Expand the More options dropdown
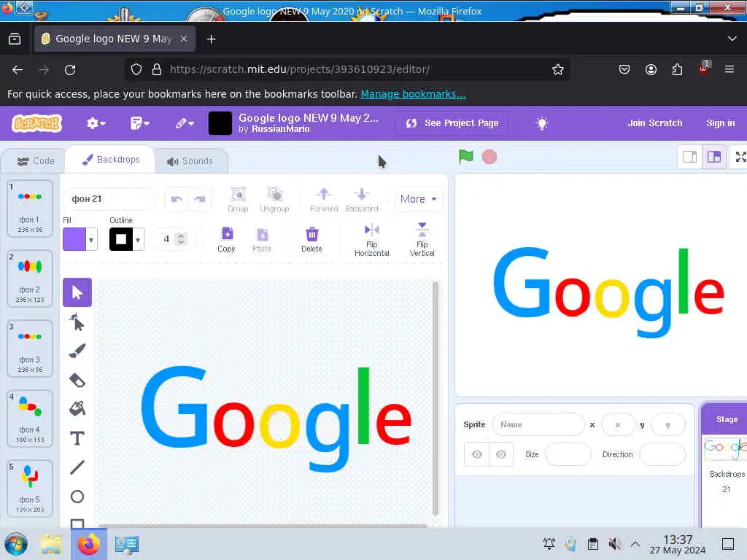747x560 pixels. tap(418, 199)
